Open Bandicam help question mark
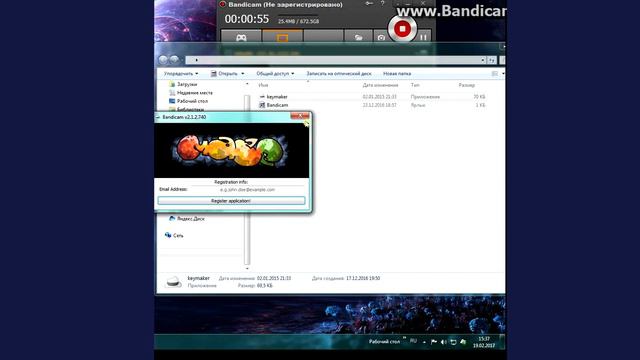 click(x=382, y=4)
